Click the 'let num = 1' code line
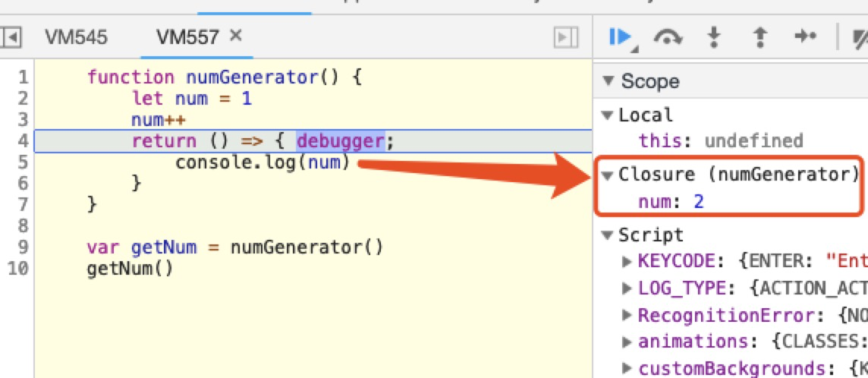The image size is (868, 378). [x=191, y=99]
